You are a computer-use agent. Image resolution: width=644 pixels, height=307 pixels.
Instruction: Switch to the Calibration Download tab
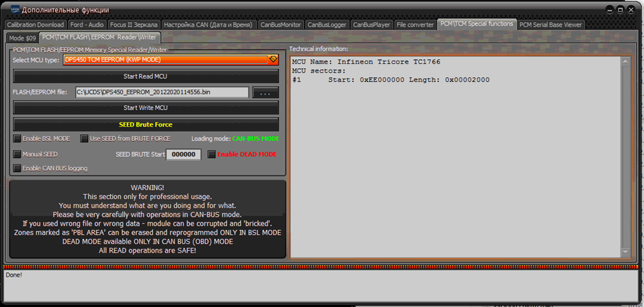(x=35, y=25)
